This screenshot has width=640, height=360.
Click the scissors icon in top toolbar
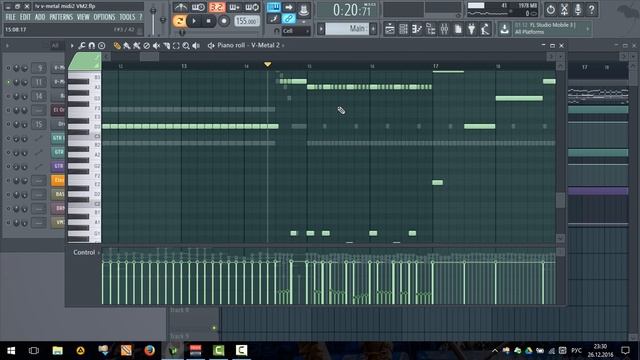click(564, 9)
